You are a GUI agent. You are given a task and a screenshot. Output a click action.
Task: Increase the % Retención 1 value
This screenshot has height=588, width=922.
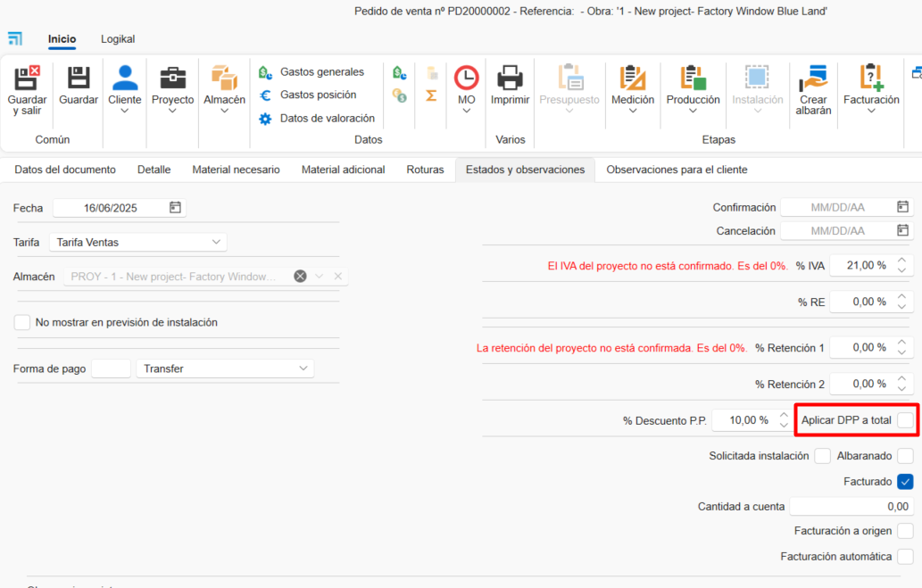(x=902, y=343)
